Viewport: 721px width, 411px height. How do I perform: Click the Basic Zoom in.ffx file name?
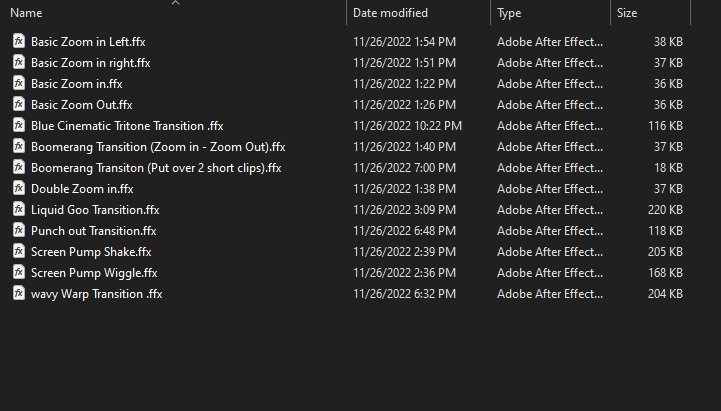[76, 84]
